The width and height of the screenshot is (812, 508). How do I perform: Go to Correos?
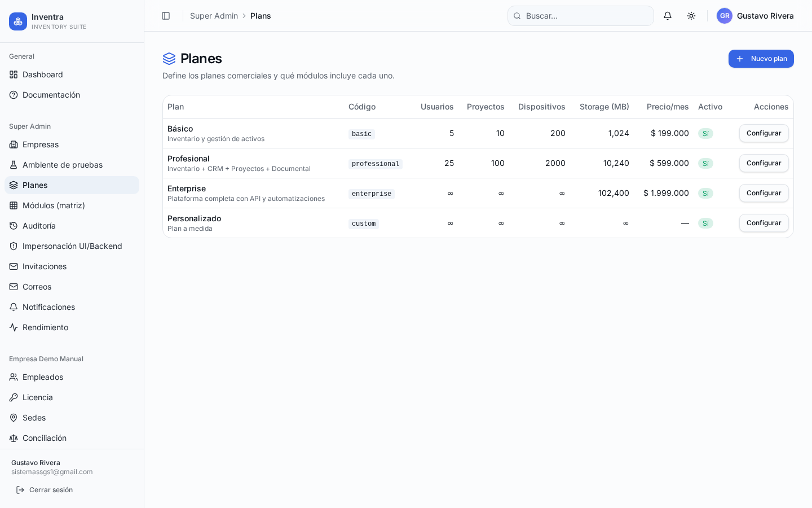click(x=72, y=287)
